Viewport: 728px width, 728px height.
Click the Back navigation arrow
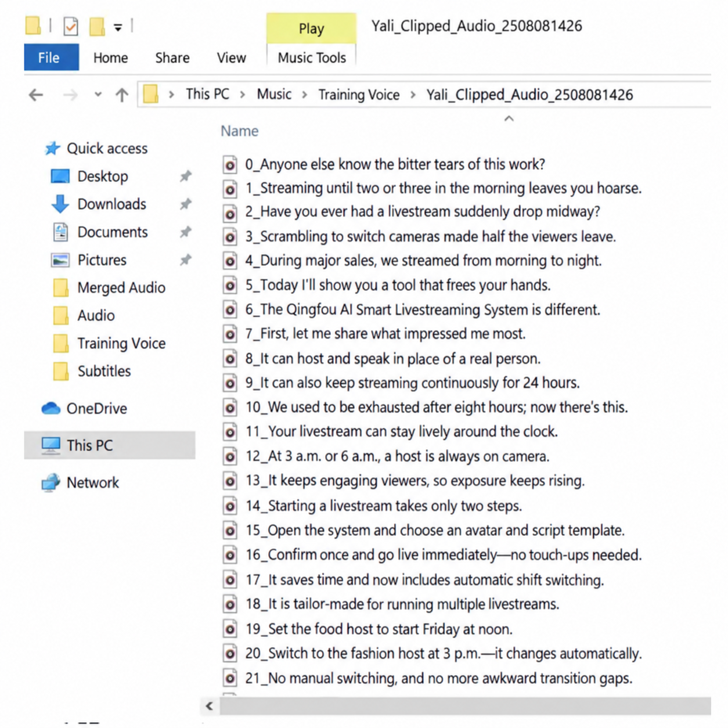36,95
